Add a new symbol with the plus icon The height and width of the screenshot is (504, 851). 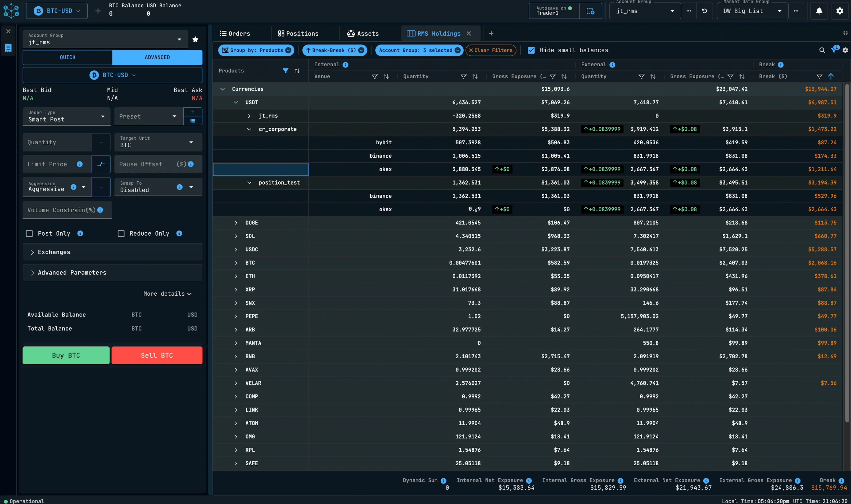pyautogui.click(x=98, y=11)
